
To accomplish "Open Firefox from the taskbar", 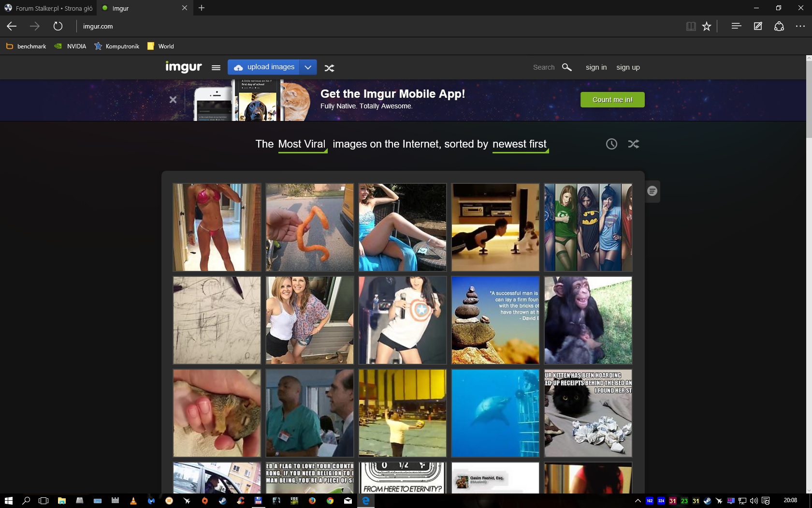I will coord(312,501).
